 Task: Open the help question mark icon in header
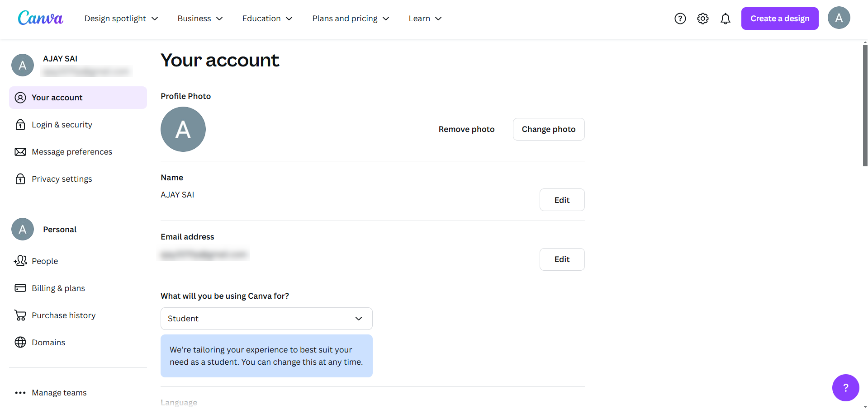tap(680, 19)
